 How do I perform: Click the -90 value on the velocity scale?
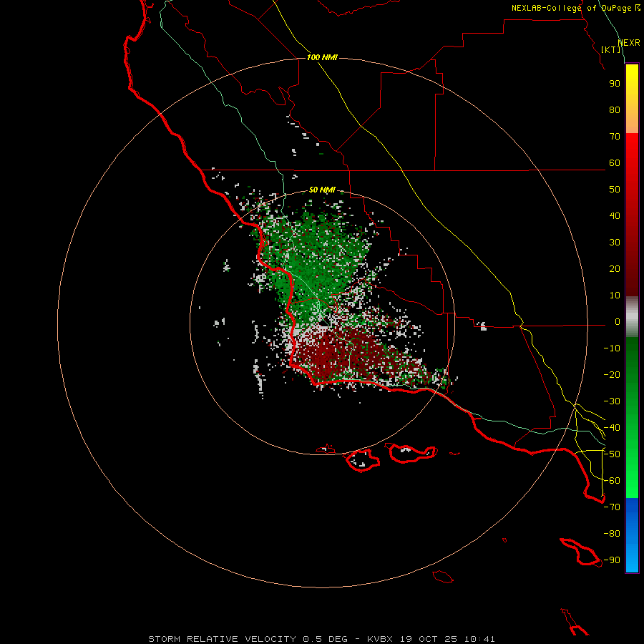click(612, 560)
